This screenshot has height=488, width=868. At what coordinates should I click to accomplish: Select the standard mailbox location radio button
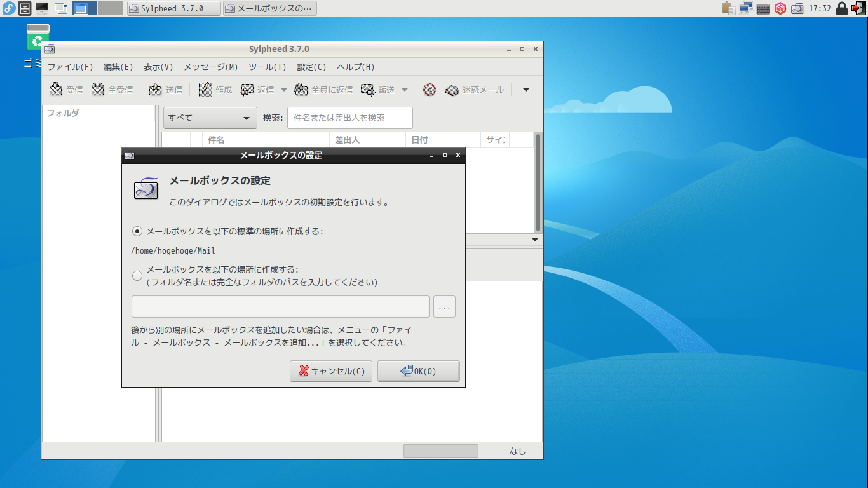click(x=137, y=231)
